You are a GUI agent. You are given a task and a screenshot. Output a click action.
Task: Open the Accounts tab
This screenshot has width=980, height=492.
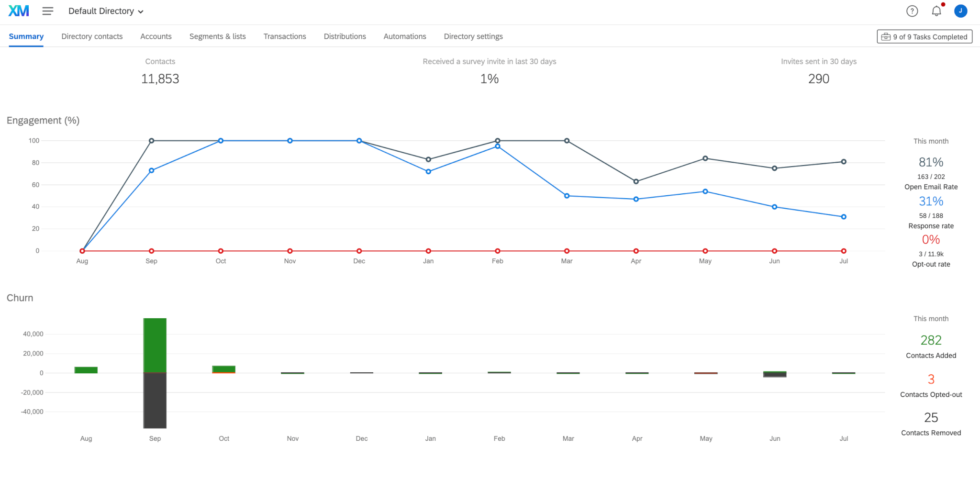coord(156,36)
